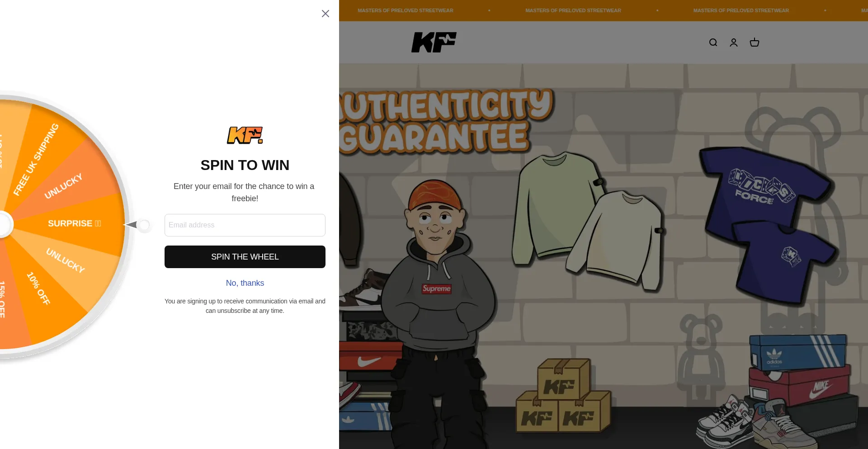This screenshot has width=868, height=449.
Task: Click the Authenticity Guarantee banner text
Action: 445,121
